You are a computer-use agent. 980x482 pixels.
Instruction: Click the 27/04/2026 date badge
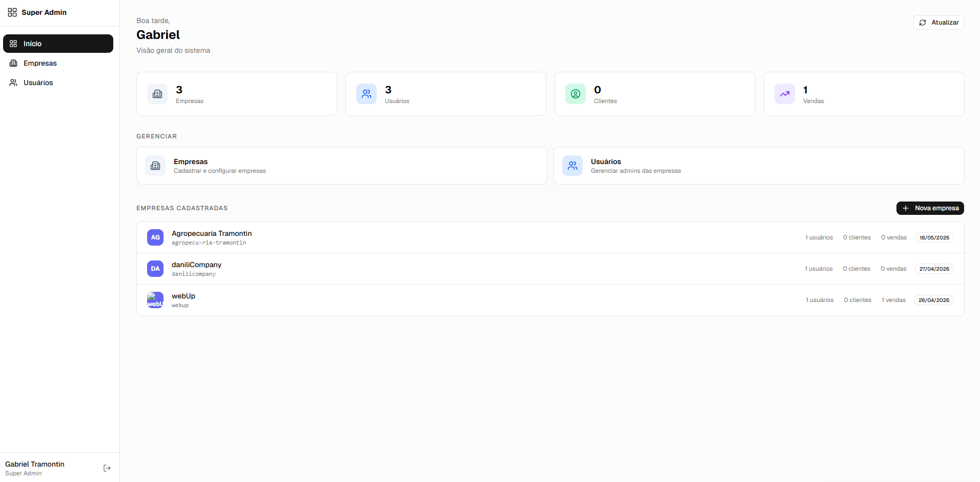[x=934, y=269]
